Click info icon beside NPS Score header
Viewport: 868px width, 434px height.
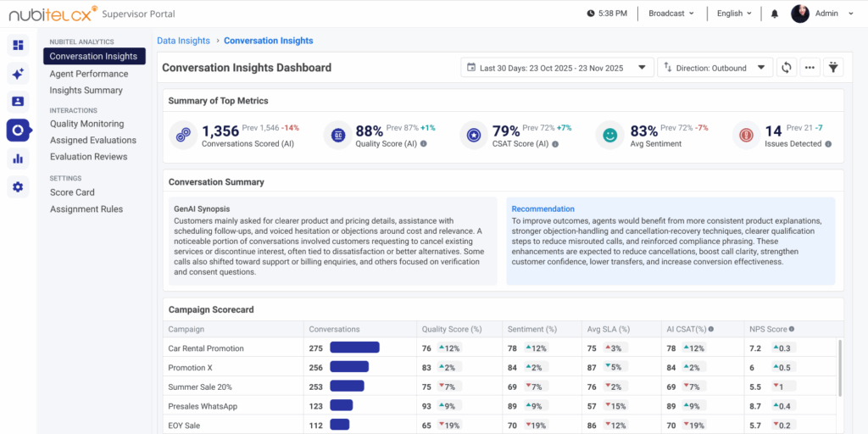coord(792,329)
